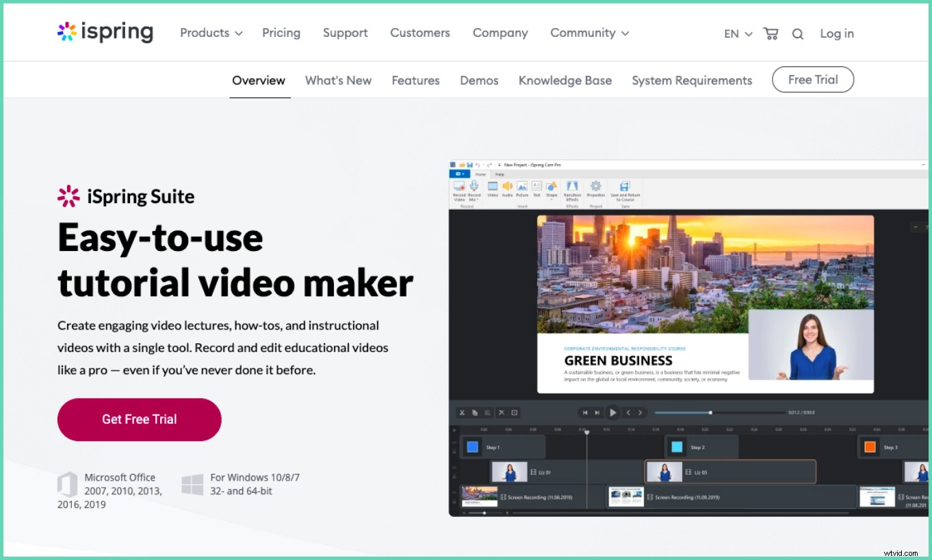Insert a Text element

tap(537, 190)
